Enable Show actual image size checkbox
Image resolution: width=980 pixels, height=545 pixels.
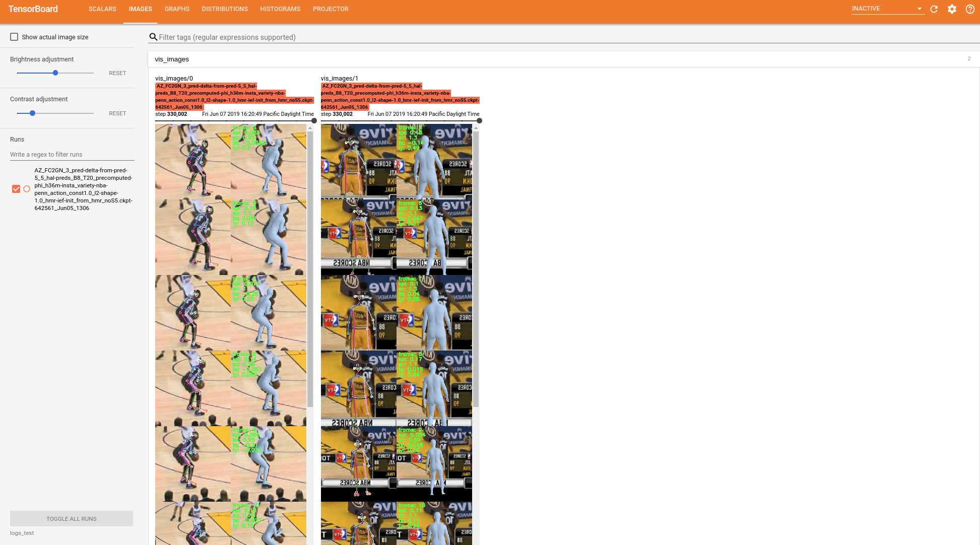pos(14,37)
